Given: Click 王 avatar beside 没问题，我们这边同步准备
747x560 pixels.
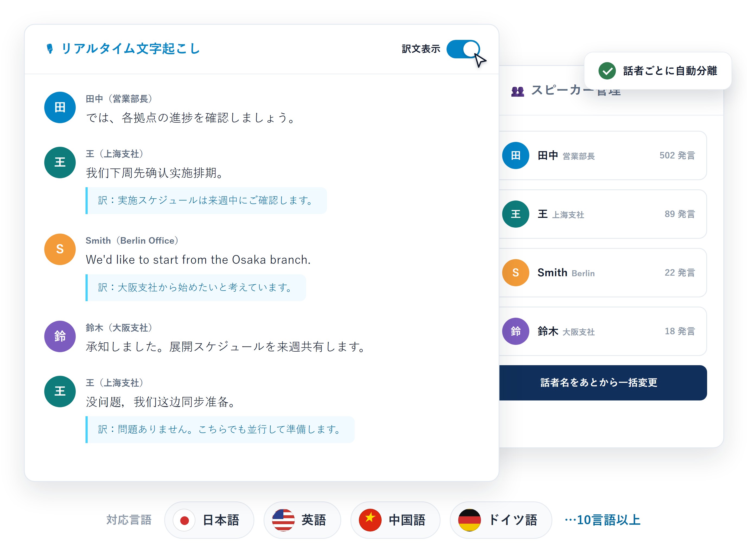Looking at the screenshot, I should tap(60, 391).
